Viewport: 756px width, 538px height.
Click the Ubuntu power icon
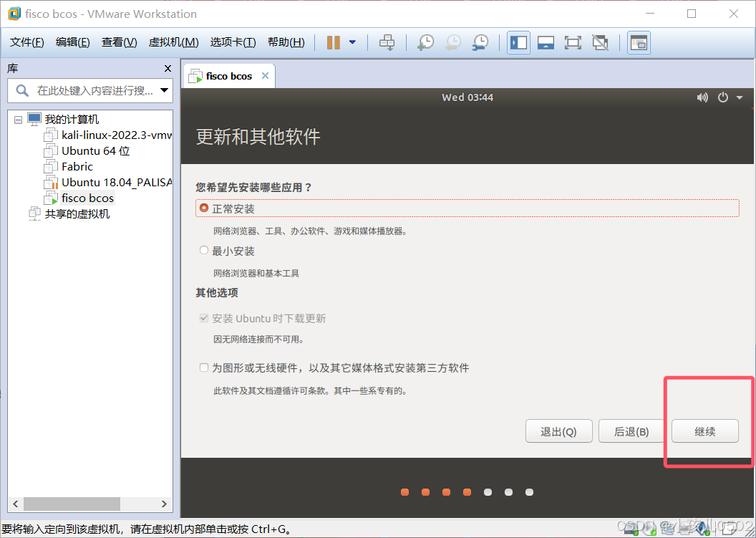click(x=723, y=97)
